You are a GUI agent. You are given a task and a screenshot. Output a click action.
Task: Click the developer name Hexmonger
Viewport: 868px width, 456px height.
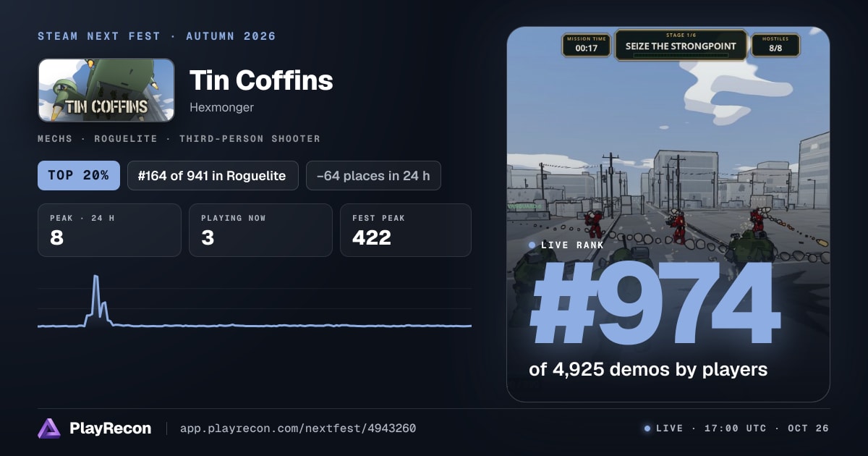[x=221, y=107]
